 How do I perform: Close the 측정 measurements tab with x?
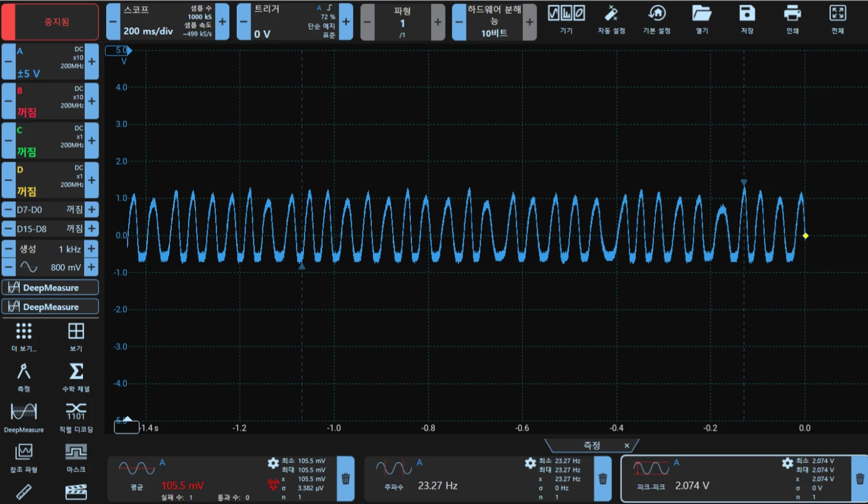[627, 445]
